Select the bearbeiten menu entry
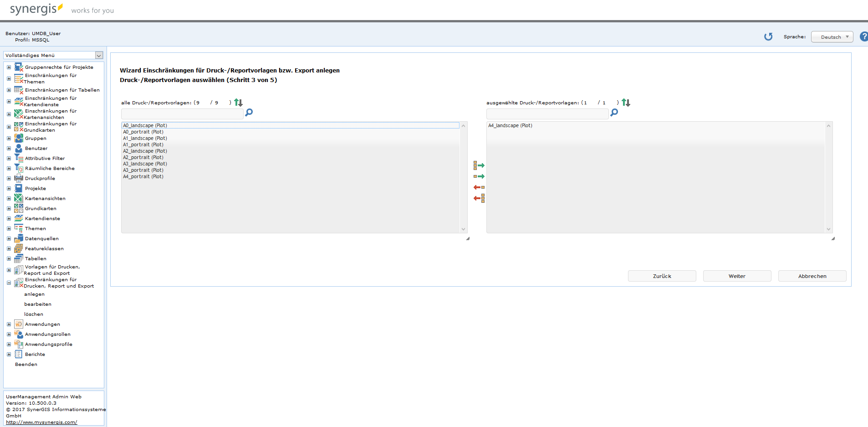The image size is (868, 427). coord(38,304)
